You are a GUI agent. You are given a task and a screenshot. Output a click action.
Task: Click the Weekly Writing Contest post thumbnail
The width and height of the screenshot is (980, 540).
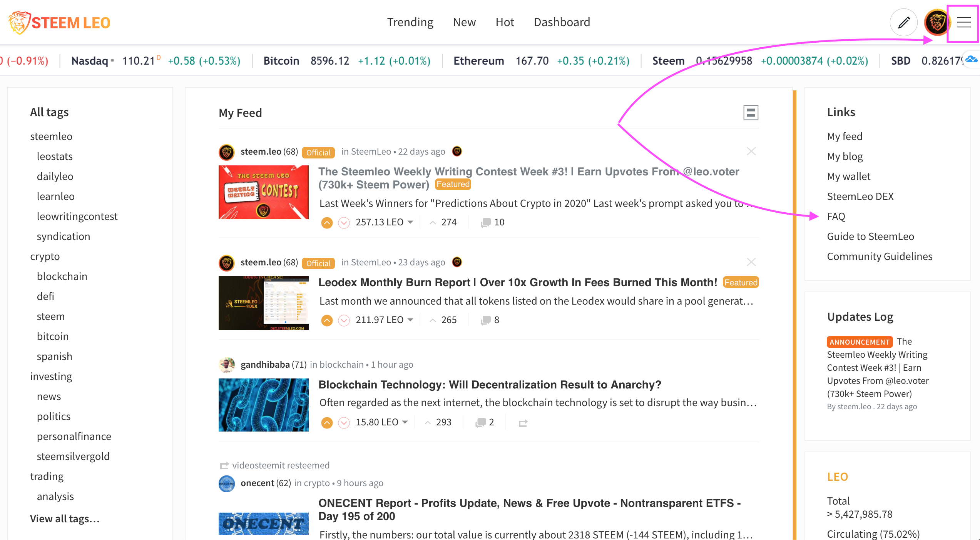pos(263,192)
